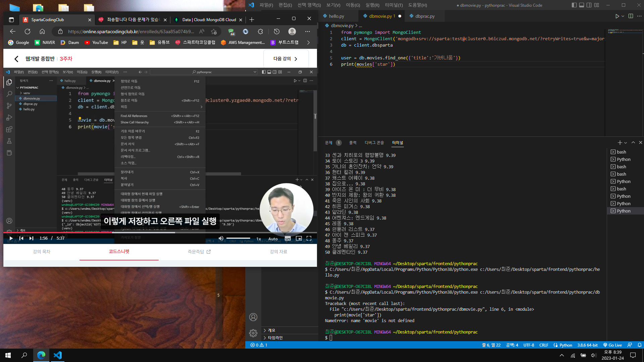Screen dimensions: 644x362
Task: Maximize terminal panel chevron
Action: (x=633, y=143)
